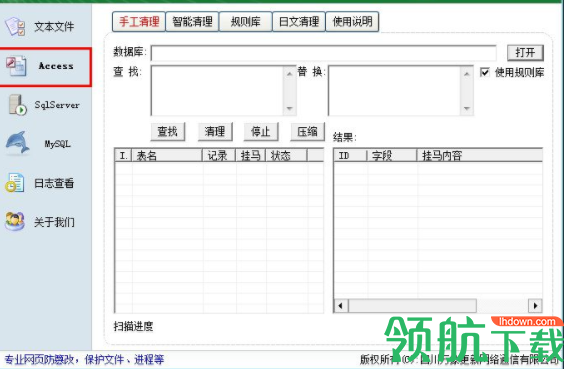
Task: Select the MySQL sidebar label
Action: click(x=57, y=144)
